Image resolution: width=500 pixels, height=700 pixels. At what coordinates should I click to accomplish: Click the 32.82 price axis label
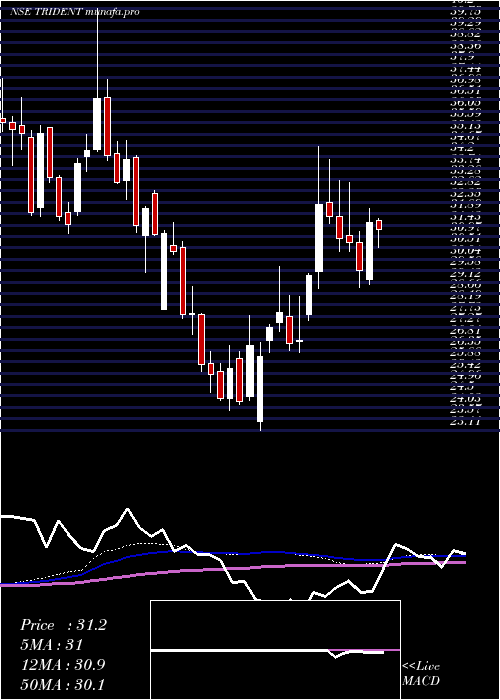(465, 182)
